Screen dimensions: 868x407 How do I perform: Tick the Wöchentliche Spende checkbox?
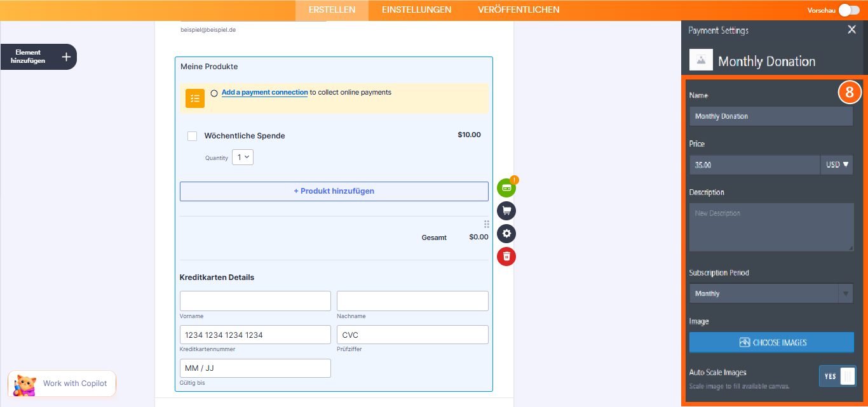coord(192,136)
